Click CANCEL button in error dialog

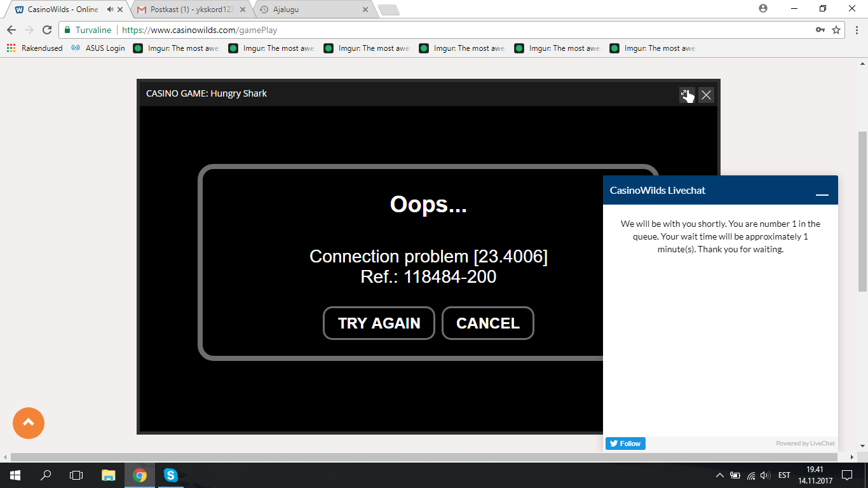pos(487,323)
